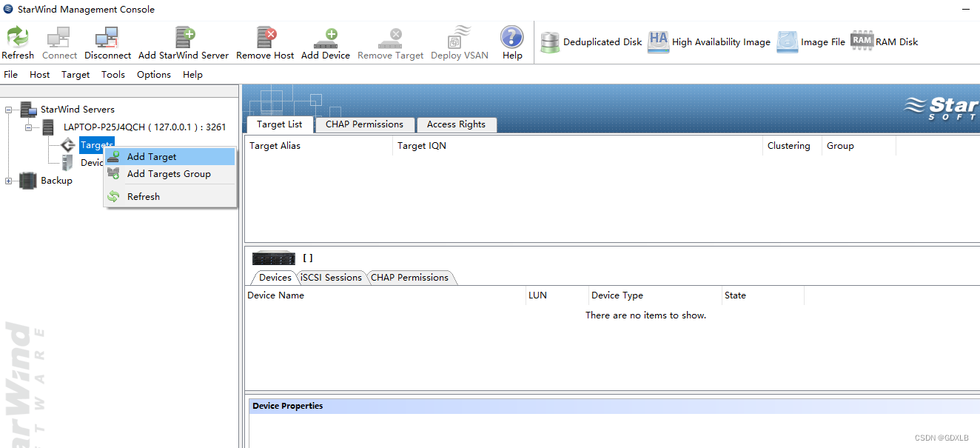
Task: Click the Refresh toolbar icon
Action: [x=18, y=37]
